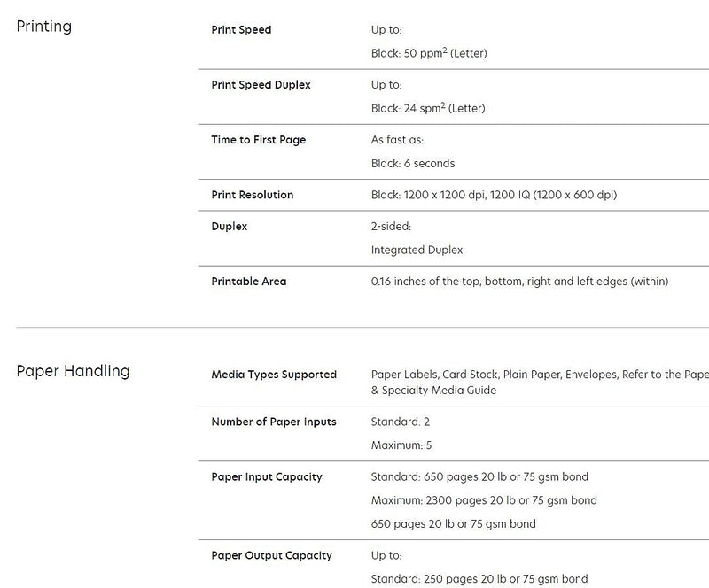
Task: Select the Print Speed Duplex label
Action: coord(261,85)
